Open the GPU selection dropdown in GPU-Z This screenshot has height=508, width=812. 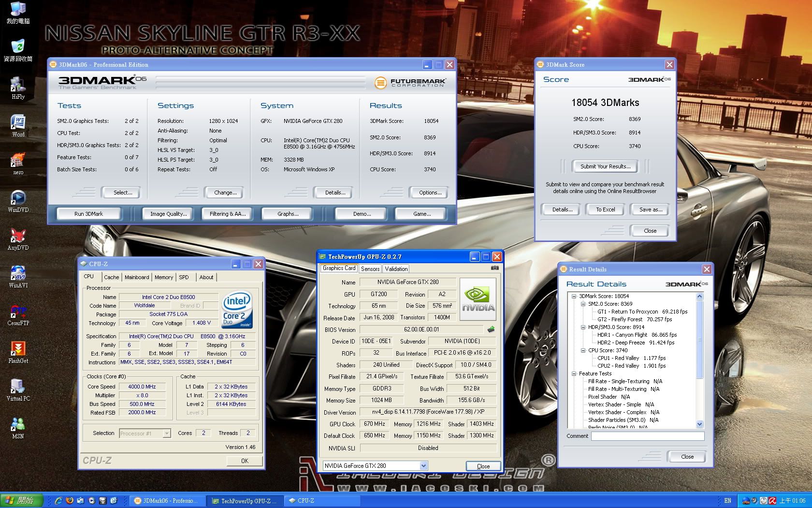pyautogui.click(x=423, y=466)
